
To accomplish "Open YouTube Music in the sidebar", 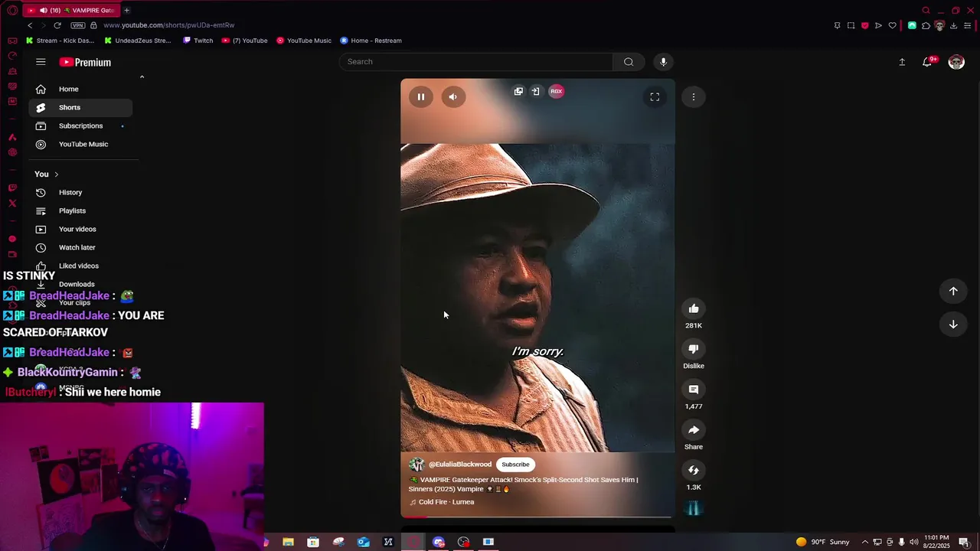I will [80, 144].
